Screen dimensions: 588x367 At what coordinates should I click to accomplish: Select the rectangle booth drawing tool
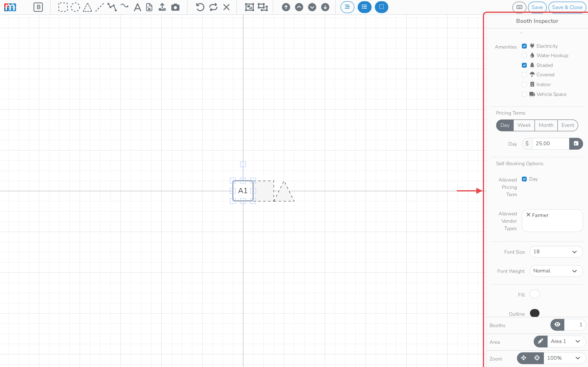click(x=63, y=7)
